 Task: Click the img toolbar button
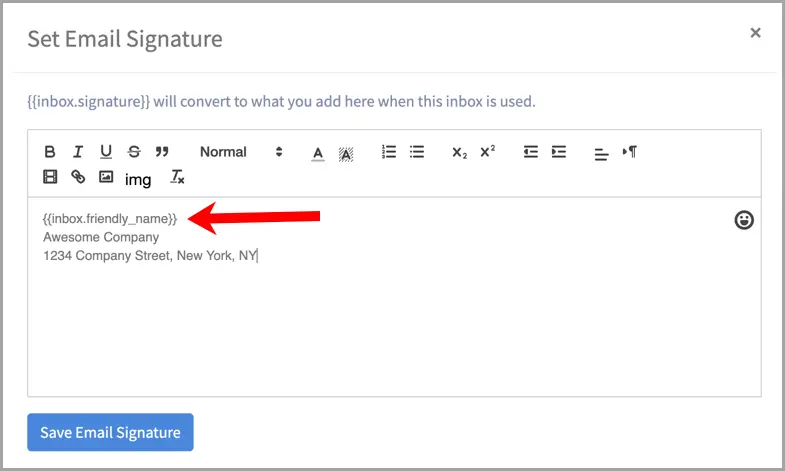click(138, 180)
